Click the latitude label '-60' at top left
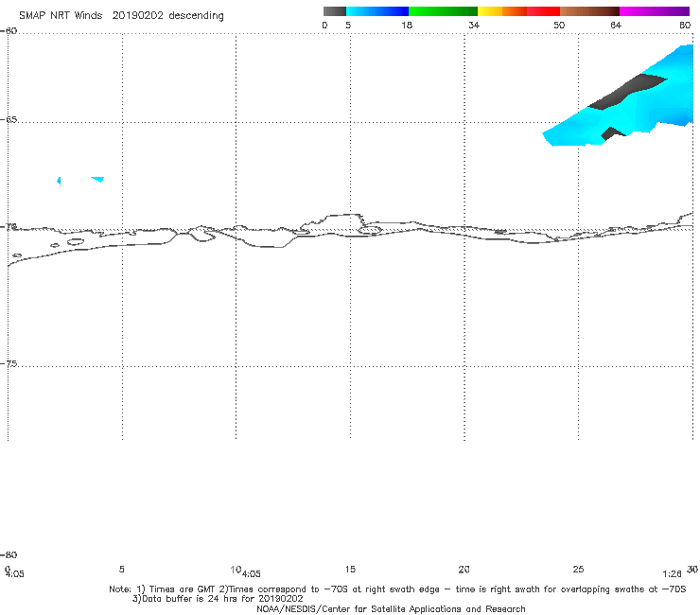 (9, 31)
